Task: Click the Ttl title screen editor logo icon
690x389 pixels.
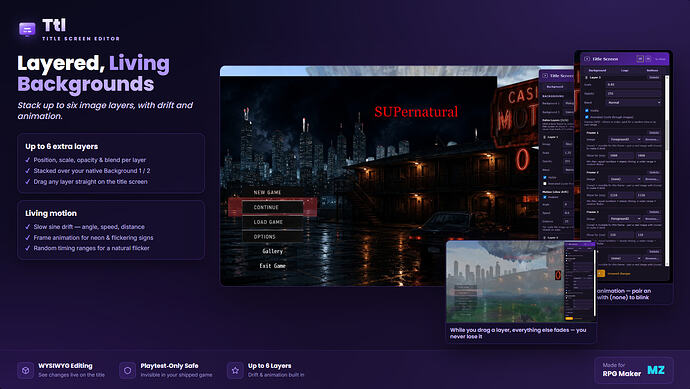Action: click(x=27, y=29)
